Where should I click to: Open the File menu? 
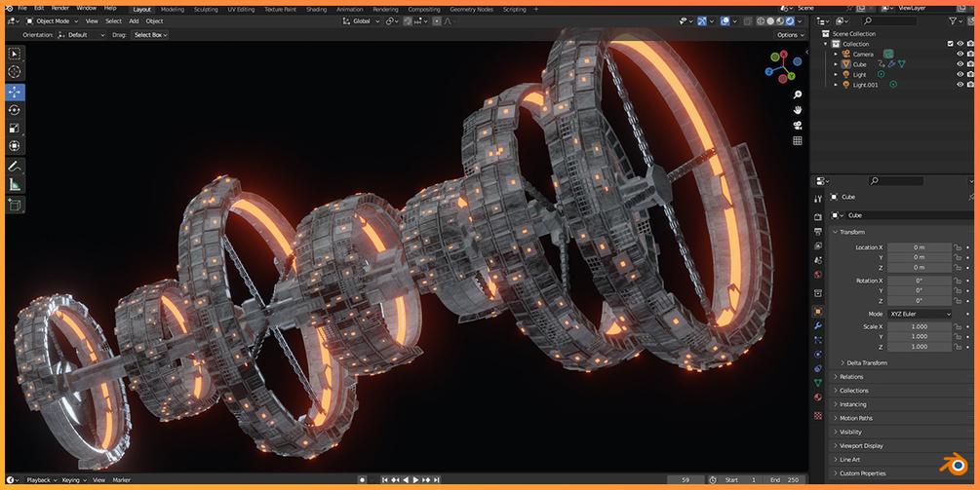[x=21, y=8]
